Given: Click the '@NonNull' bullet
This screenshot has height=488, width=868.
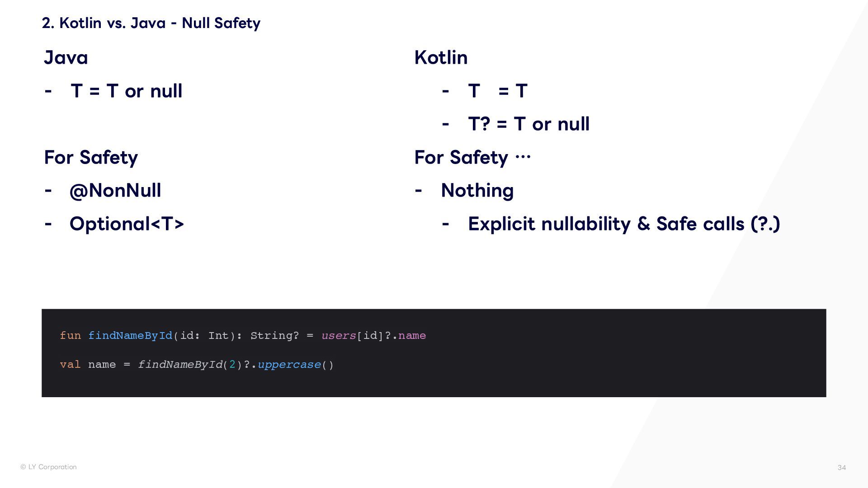Looking at the screenshot, I should (x=115, y=191).
